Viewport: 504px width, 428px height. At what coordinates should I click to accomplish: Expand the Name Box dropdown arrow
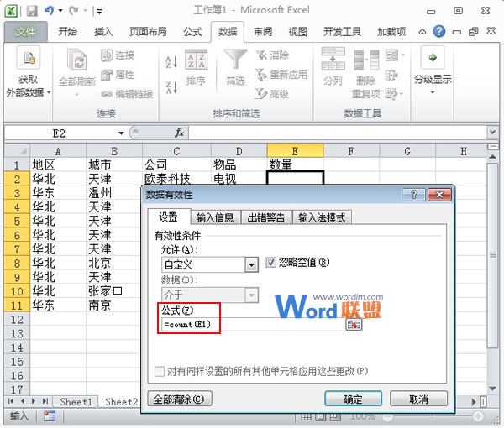pos(121,133)
